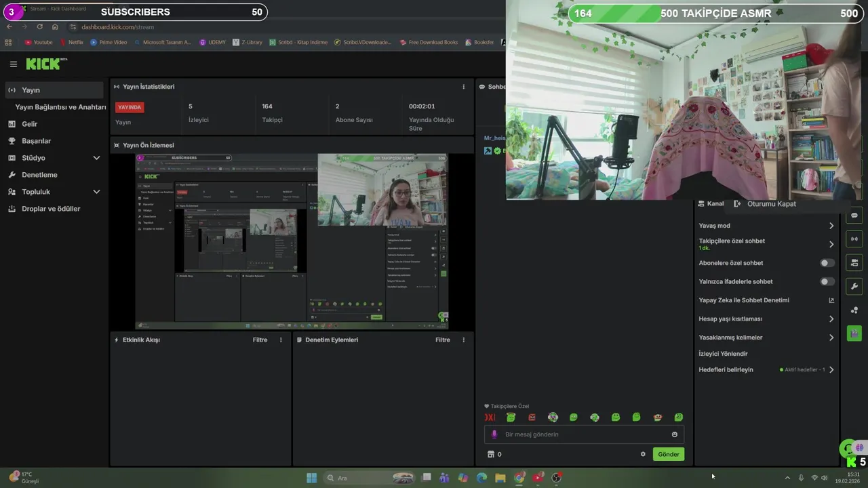Expand Topluluk section in left sidebar
Image resolution: width=868 pixels, height=488 pixels.
tap(96, 192)
